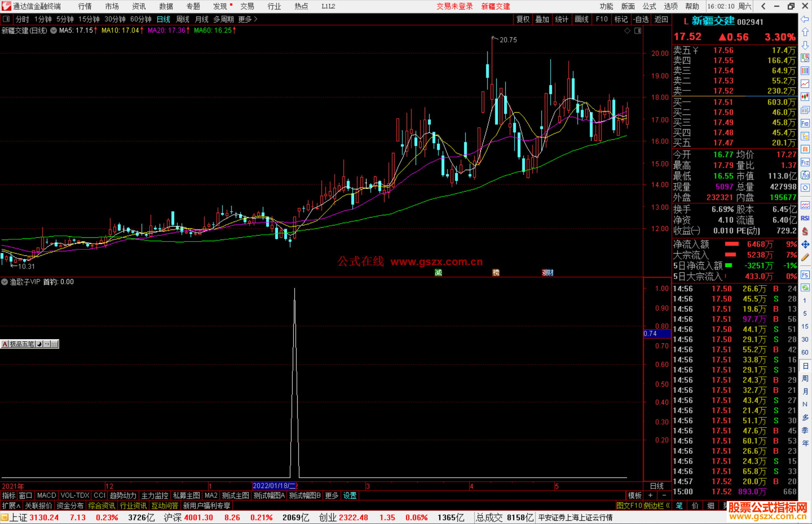Click the red S dollar icon
The image size is (812, 524).
pyautogui.click(x=805, y=231)
